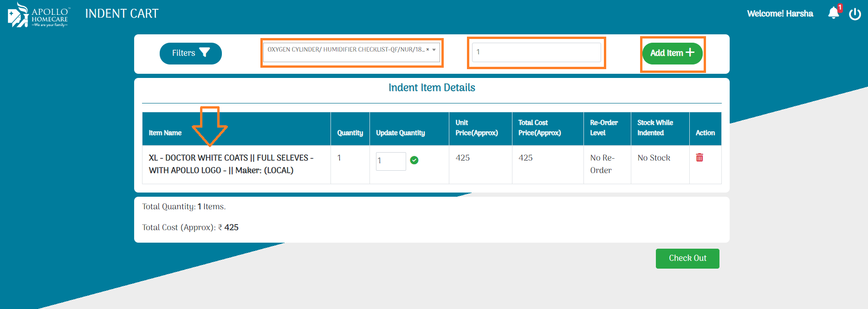
Task: Click the power logout icon
Action: tap(855, 14)
